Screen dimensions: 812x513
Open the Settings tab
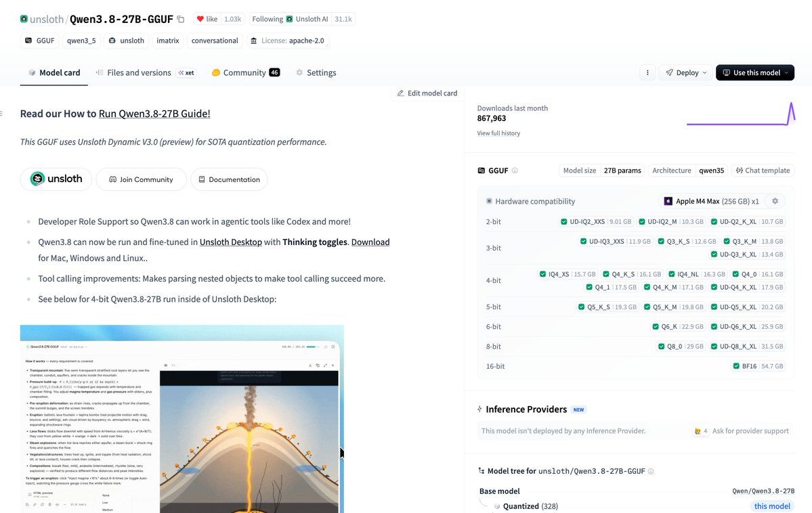click(x=316, y=72)
